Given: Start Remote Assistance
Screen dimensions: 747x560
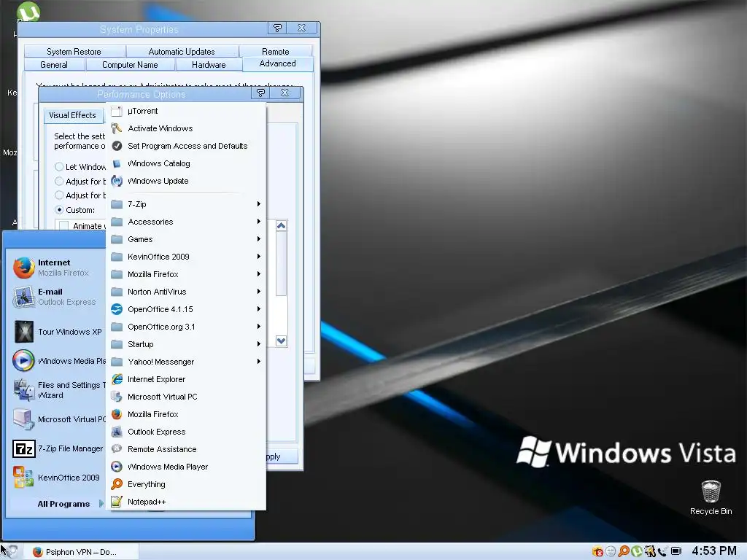Looking at the screenshot, I should point(186,449).
